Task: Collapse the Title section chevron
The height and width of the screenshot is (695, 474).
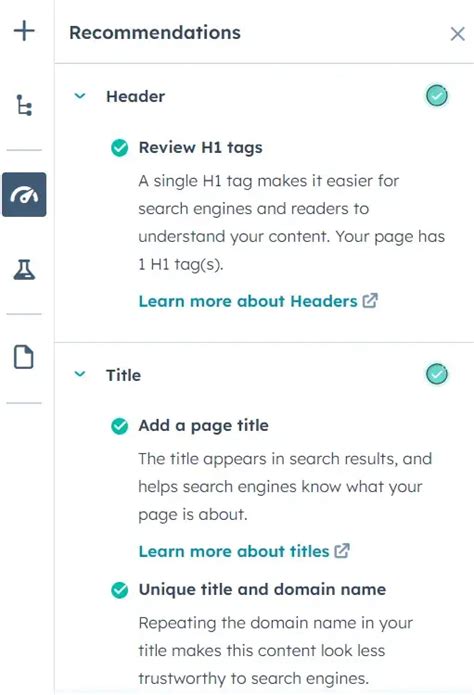Action: [80, 374]
